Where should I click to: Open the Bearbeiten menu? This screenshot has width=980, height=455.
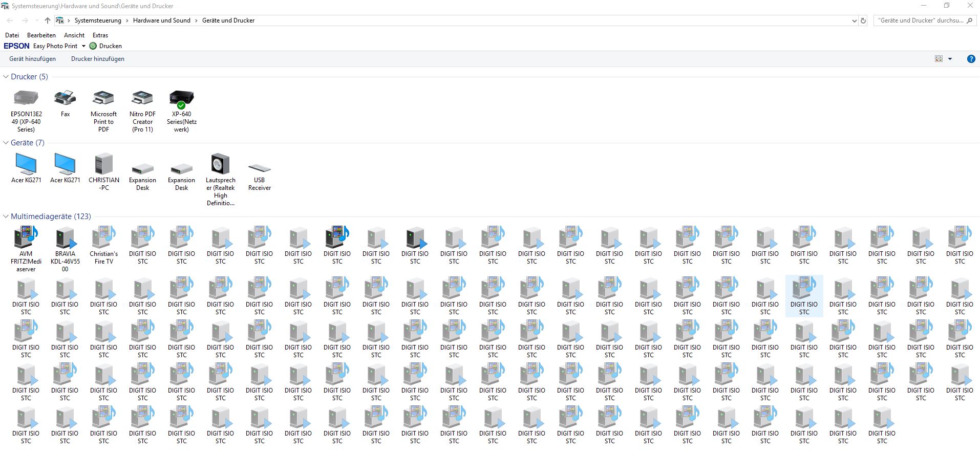41,35
